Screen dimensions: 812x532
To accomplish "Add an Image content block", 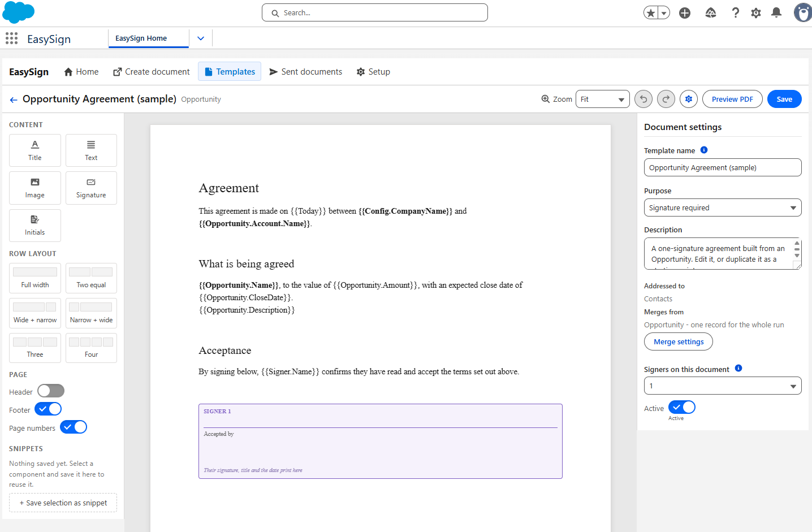I will 35,188.
